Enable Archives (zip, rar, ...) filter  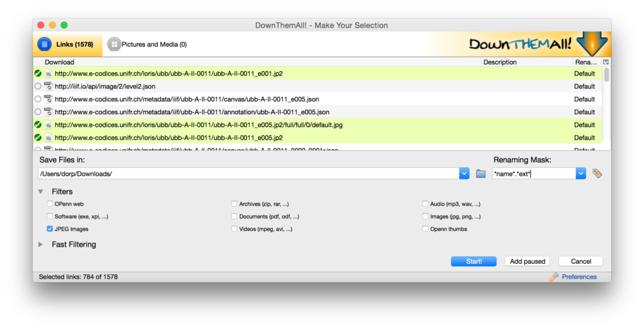tap(234, 204)
